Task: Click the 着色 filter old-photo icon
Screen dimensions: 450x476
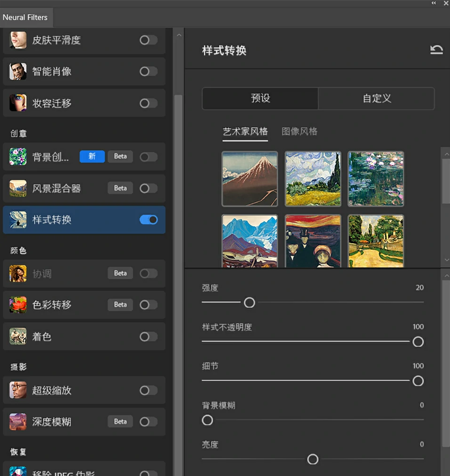Action: (18, 336)
